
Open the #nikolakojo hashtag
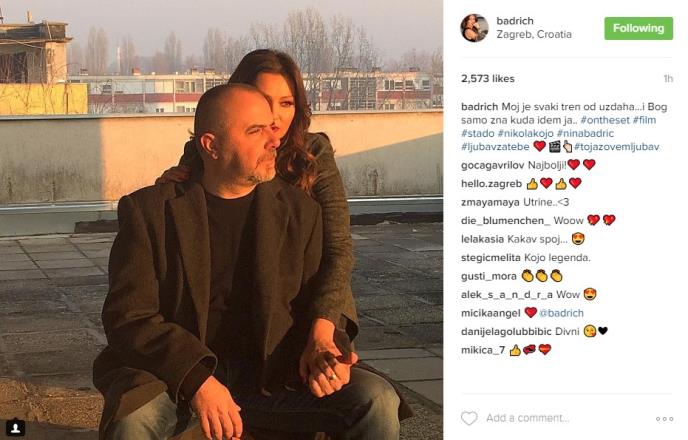[x=525, y=133]
